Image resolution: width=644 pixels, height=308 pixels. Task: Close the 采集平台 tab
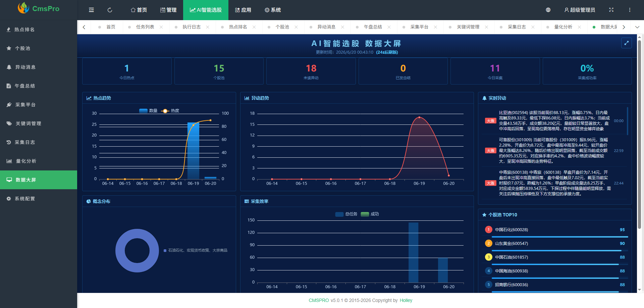tap(435, 27)
